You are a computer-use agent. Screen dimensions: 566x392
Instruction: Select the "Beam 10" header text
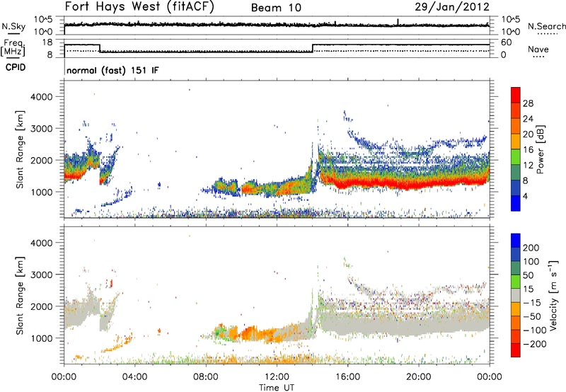click(x=276, y=8)
